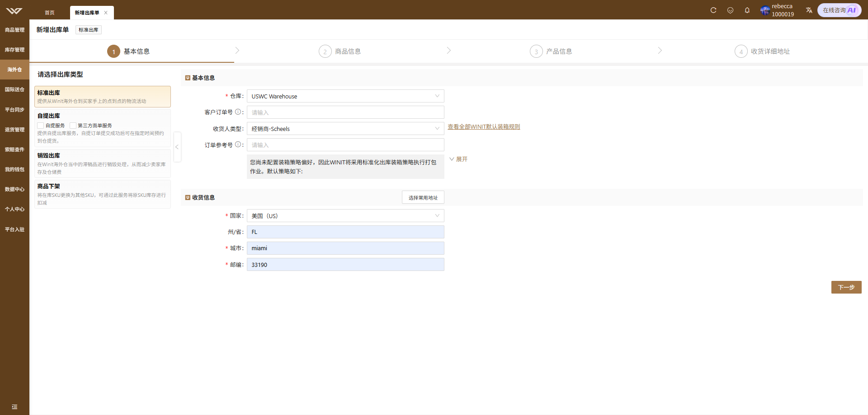Switch to the 首页 tab
This screenshot has width=868, height=415.
pyautogui.click(x=50, y=13)
